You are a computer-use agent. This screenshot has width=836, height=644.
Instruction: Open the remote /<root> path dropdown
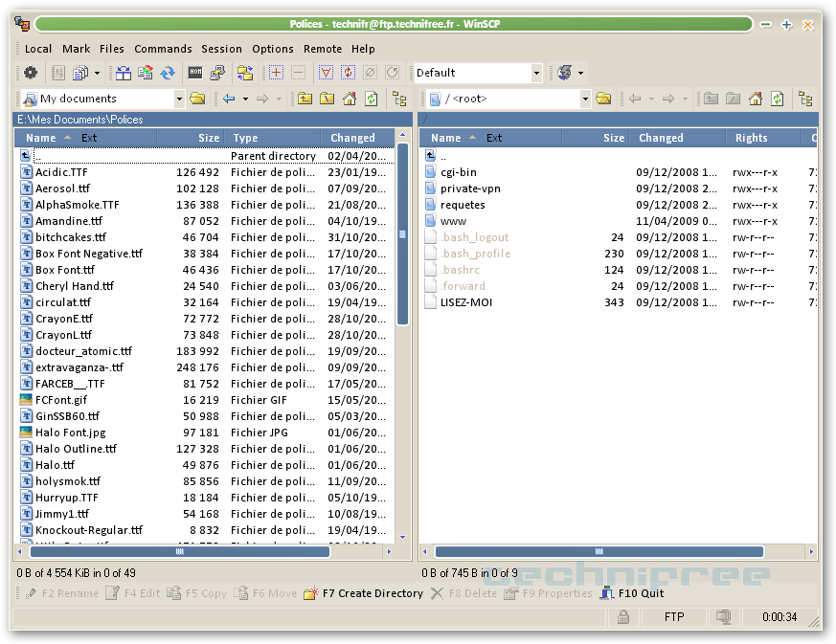coord(585,99)
